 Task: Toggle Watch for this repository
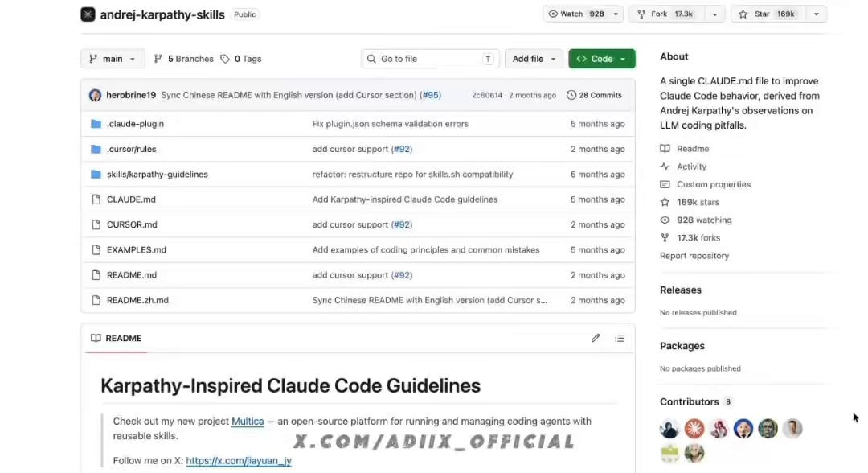(575, 14)
